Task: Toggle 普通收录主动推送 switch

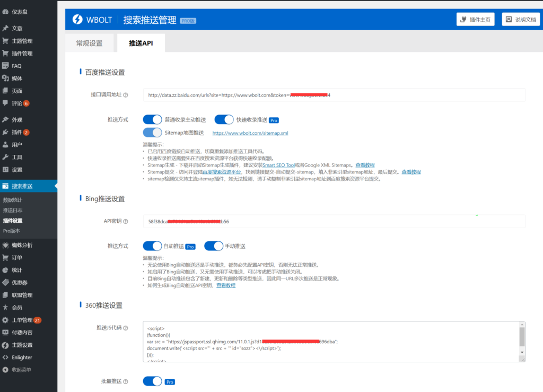Action: tap(152, 119)
